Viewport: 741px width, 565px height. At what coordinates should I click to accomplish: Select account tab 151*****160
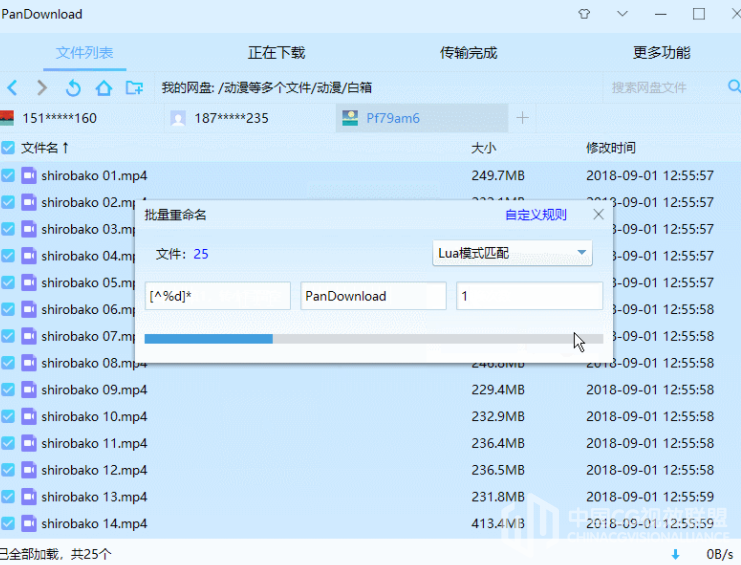click(82, 118)
